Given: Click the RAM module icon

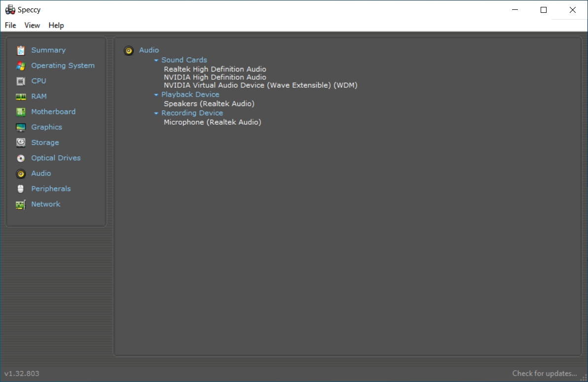Looking at the screenshot, I should 21,97.
